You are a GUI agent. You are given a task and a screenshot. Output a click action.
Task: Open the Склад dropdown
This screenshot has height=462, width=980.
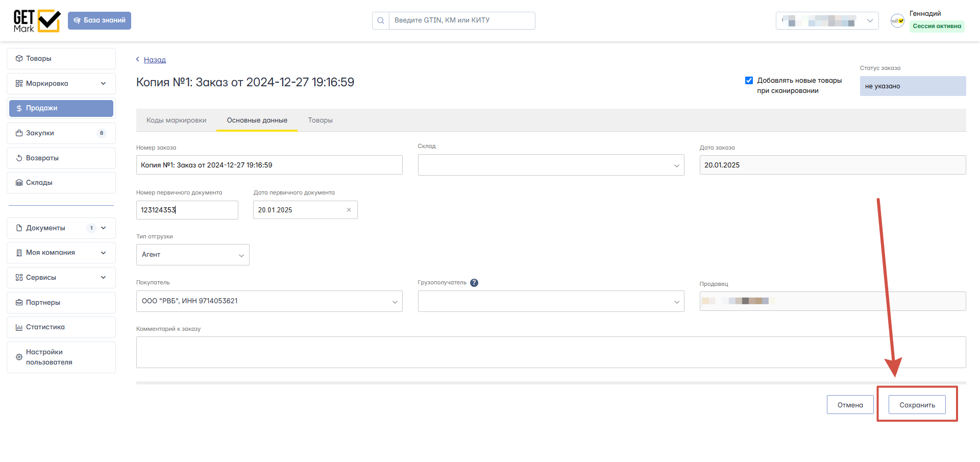pos(551,165)
